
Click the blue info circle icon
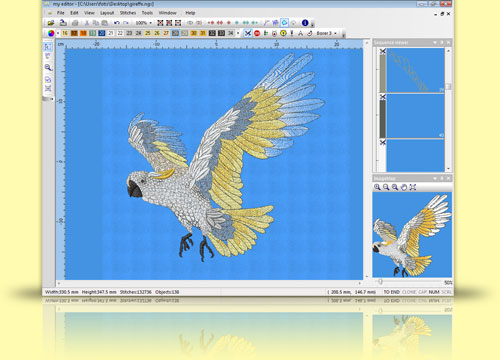[305, 23]
